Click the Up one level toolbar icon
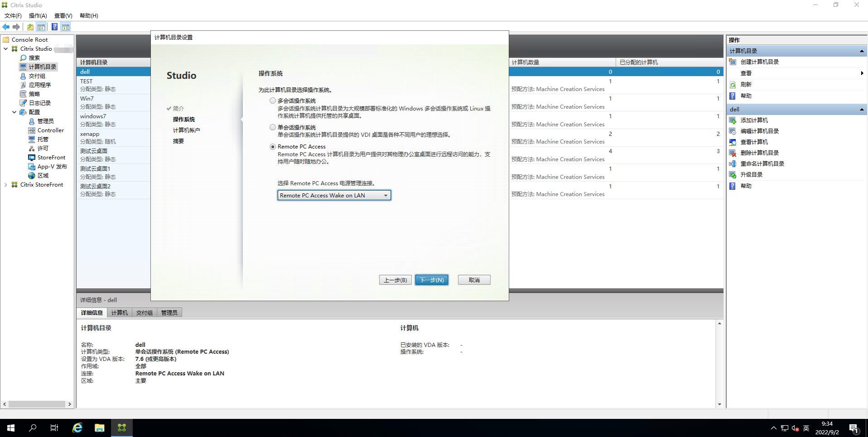Image resolution: width=868 pixels, height=437 pixels. click(x=30, y=27)
